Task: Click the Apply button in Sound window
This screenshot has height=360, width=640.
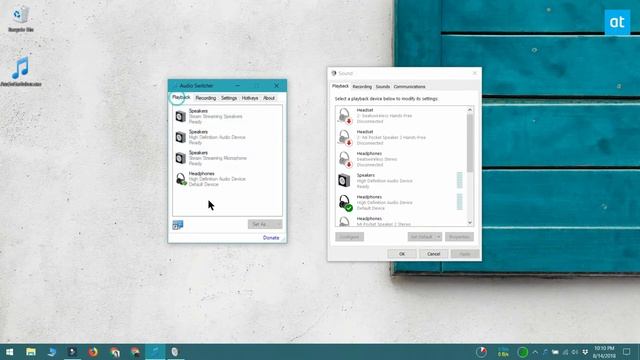Action: tap(465, 254)
